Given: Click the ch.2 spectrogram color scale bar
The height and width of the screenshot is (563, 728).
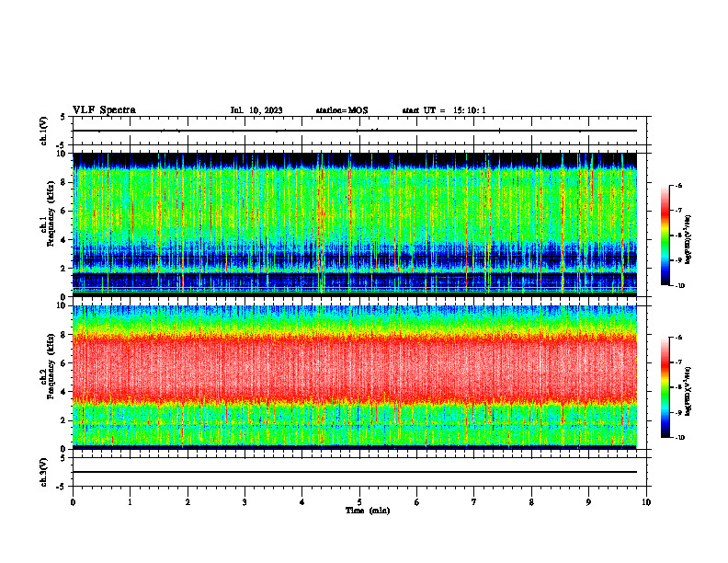Looking at the screenshot, I should [665, 387].
